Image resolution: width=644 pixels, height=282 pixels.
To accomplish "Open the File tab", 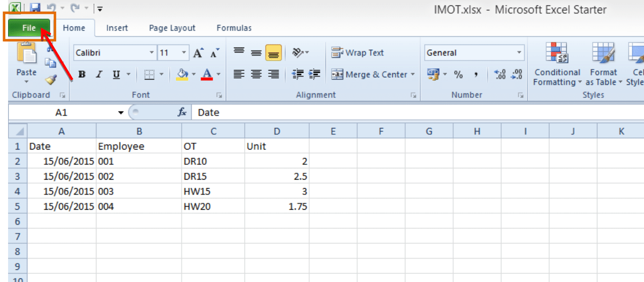I will pyautogui.click(x=29, y=28).
